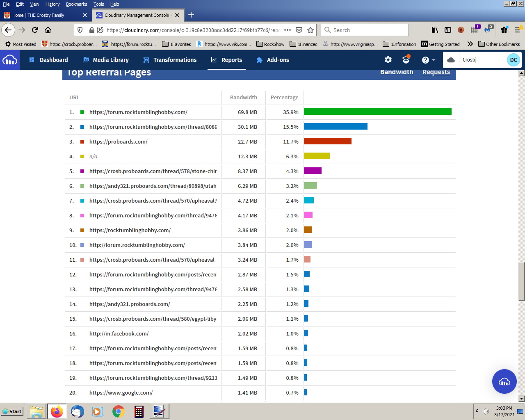This screenshot has width=525, height=420.
Task: Open the forum.rocktumblinghobby.com row 1 URL
Action: click(x=138, y=112)
